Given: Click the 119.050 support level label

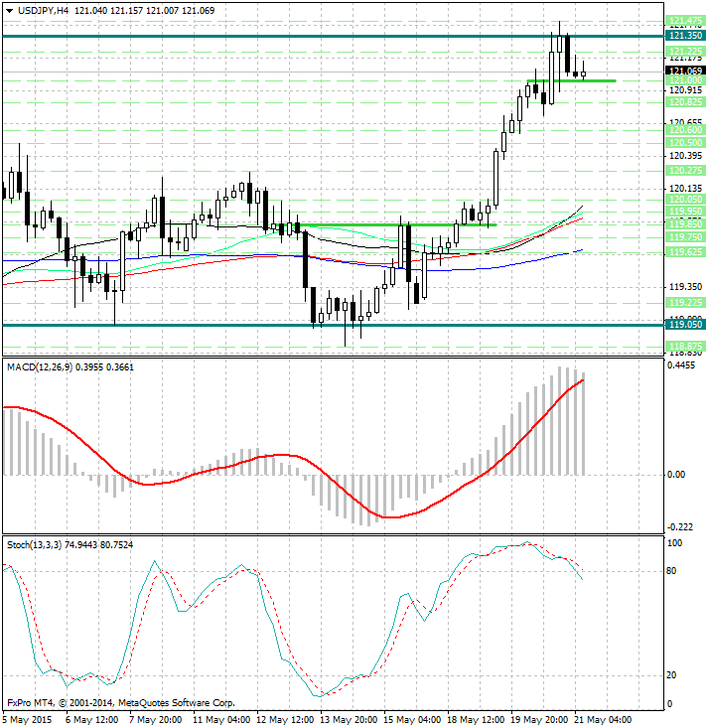Looking at the screenshot, I should tap(686, 325).
